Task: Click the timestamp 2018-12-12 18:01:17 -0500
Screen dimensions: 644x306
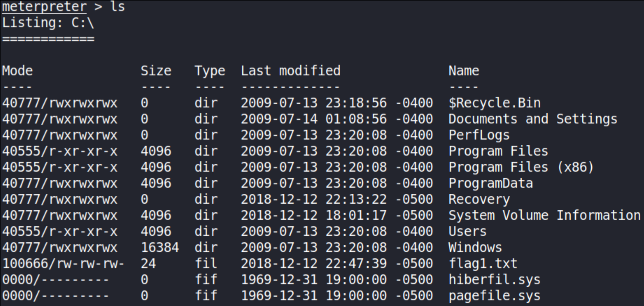Action: [x=337, y=215]
